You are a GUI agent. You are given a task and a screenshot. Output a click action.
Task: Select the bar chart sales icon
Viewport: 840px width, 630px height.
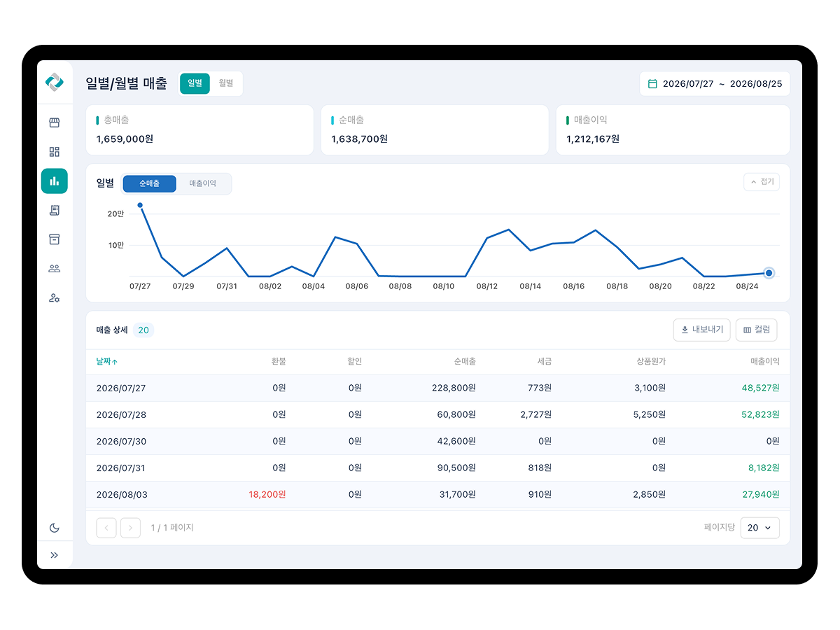click(x=54, y=181)
